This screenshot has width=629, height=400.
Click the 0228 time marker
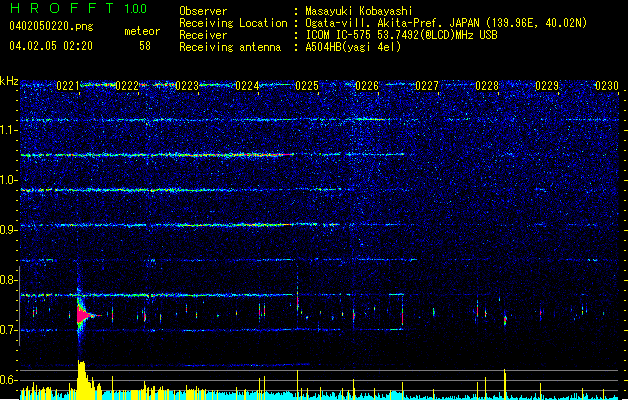(x=487, y=86)
